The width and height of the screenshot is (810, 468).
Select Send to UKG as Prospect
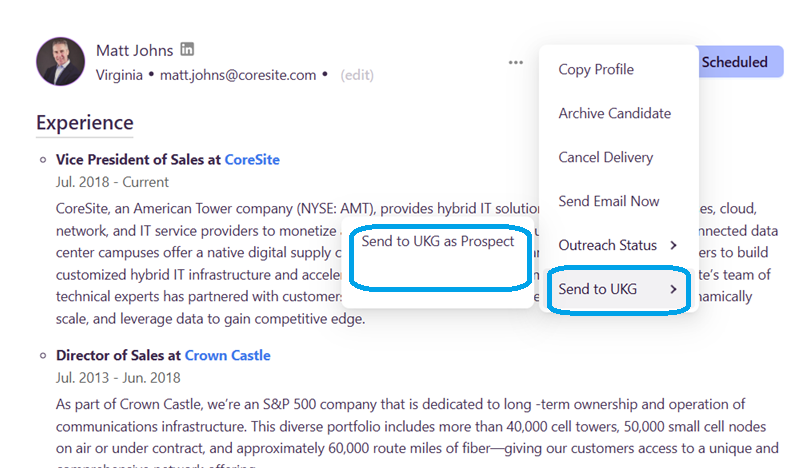pyautogui.click(x=438, y=242)
